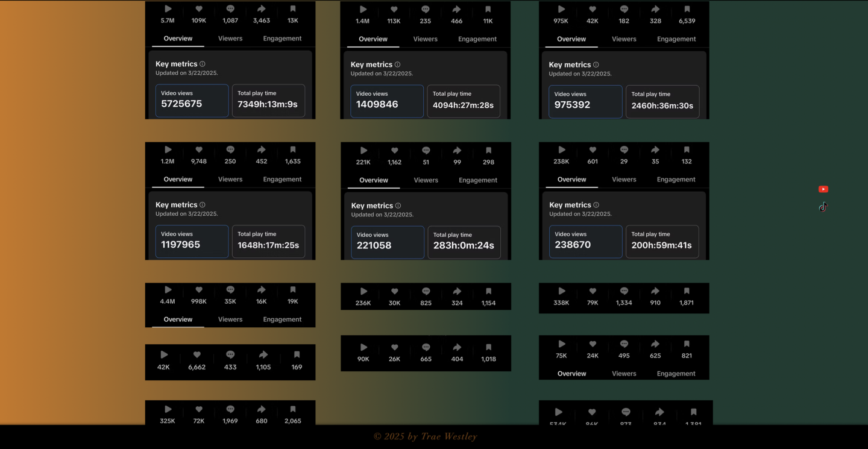Open the stats screenshot showing 236K views
This screenshot has height=449, width=868.
coord(426,297)
